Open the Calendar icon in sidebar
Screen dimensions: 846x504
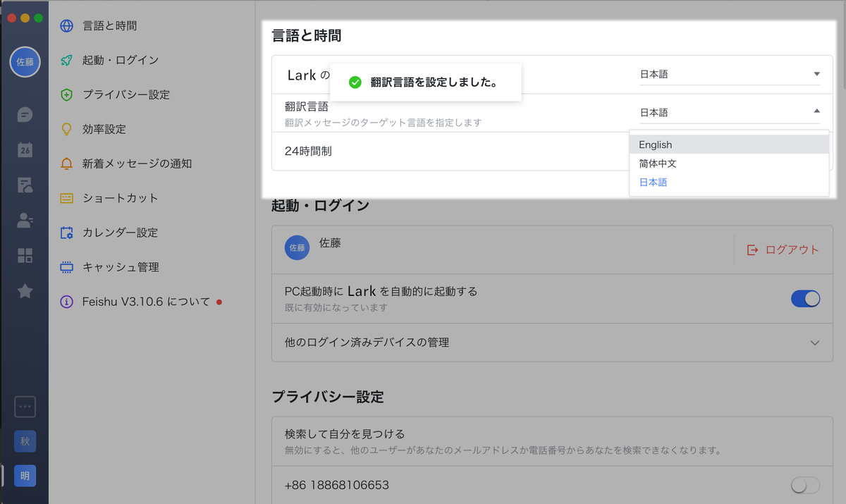click(x=25, y=149)
